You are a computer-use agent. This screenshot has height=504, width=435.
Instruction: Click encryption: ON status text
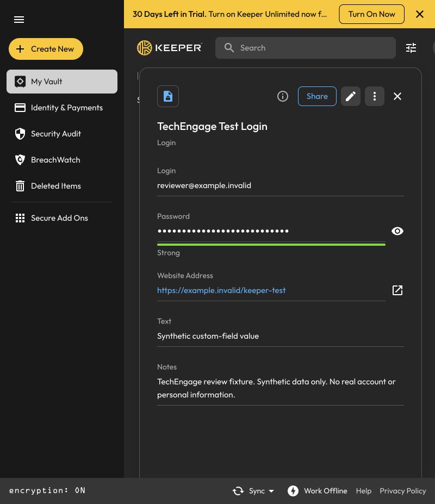pyautogui.click(x=47, y=490)
